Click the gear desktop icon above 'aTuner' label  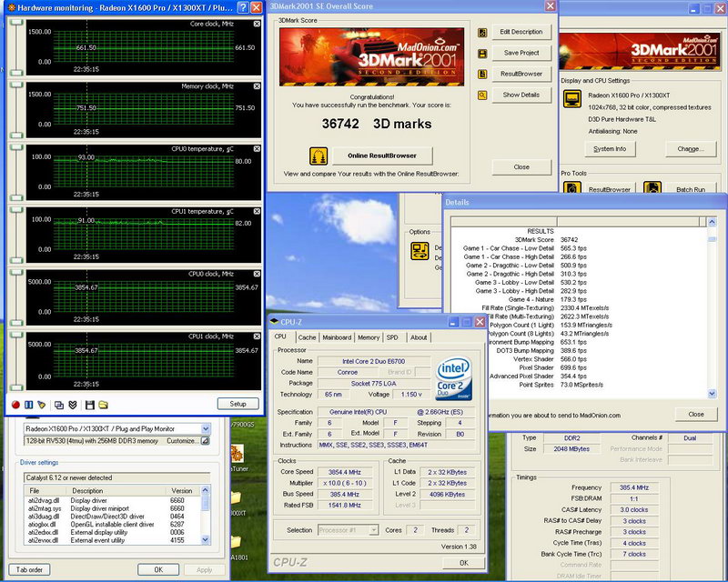click(x=238, y=454)
